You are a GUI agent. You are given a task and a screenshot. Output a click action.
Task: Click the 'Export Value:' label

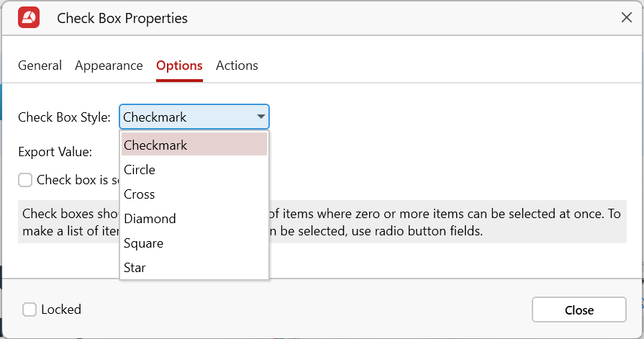point(55,152)
